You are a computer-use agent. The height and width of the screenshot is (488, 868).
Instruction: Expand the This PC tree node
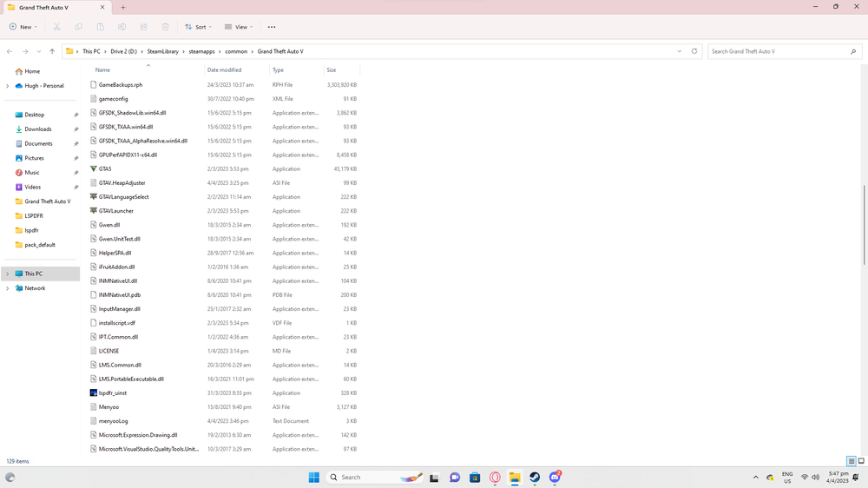pyautogui.click(x=7, y=274)
